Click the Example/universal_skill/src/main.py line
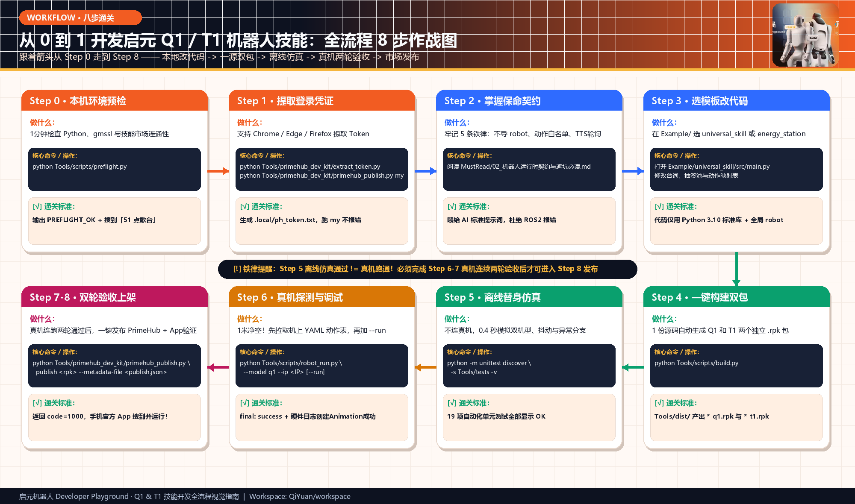The width and height of the screenshot is (855, 504). coord(712,167)
